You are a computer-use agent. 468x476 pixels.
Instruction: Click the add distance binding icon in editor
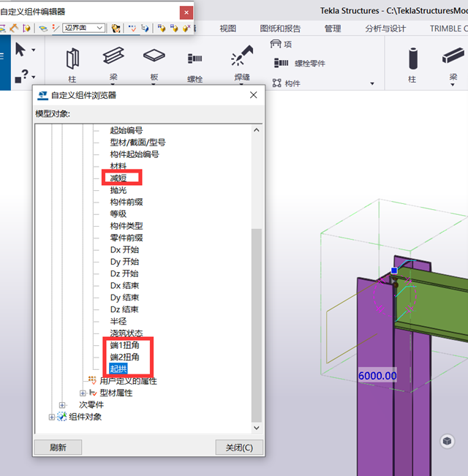(x=13, y=29)
